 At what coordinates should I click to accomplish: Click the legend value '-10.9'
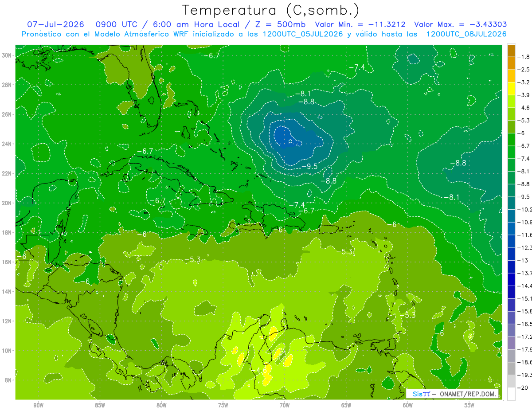coord(524,222)
